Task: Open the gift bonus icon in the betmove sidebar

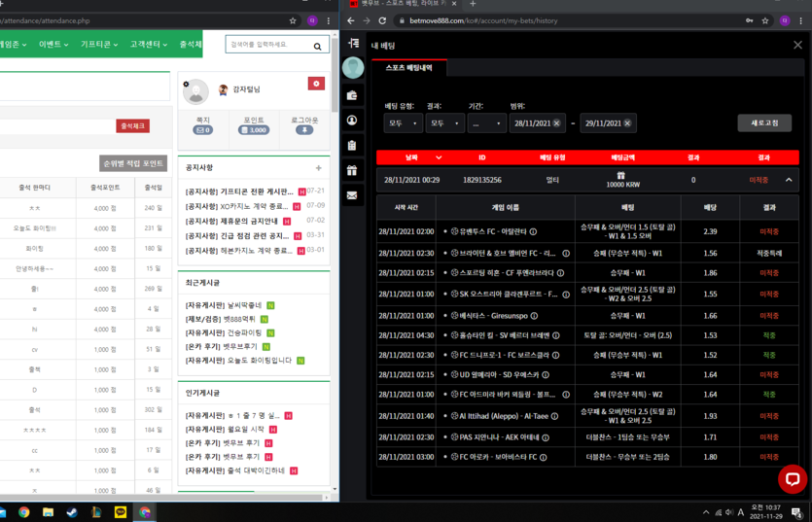Action: (x=352, y=170)
